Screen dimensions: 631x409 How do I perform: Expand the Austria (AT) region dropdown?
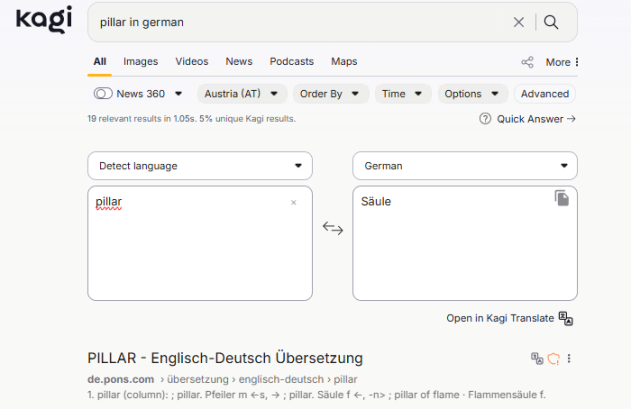coord(240,94)
